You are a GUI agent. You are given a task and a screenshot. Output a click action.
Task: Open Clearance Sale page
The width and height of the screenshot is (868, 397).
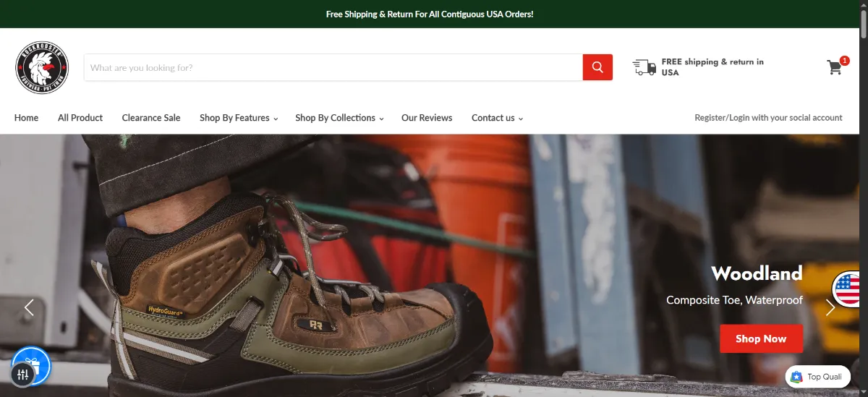151,118
